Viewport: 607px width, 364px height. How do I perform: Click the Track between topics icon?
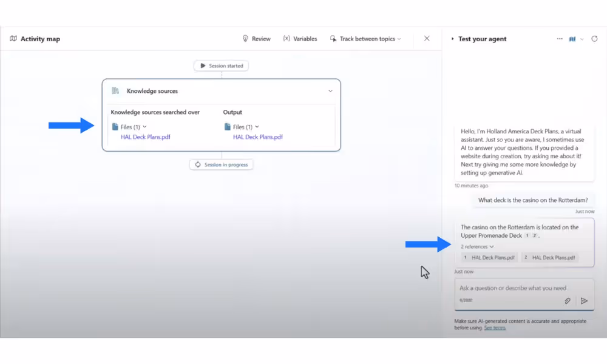(333, 39)
